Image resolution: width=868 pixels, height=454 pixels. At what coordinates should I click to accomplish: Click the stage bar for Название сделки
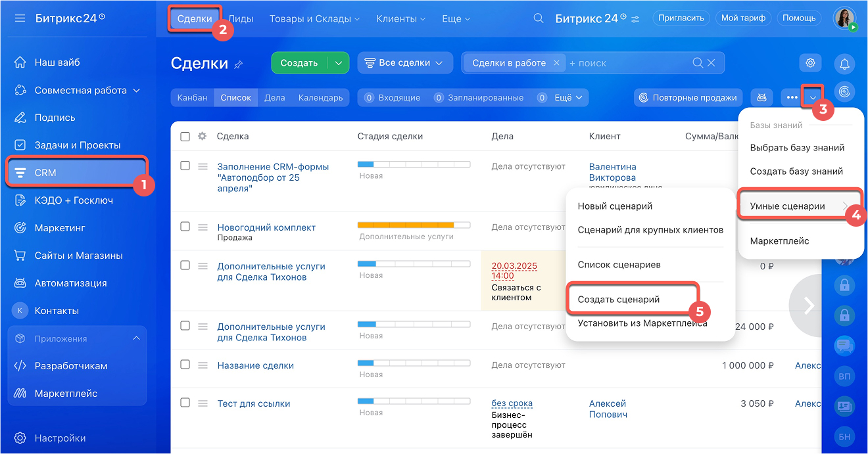click(414, 363)
